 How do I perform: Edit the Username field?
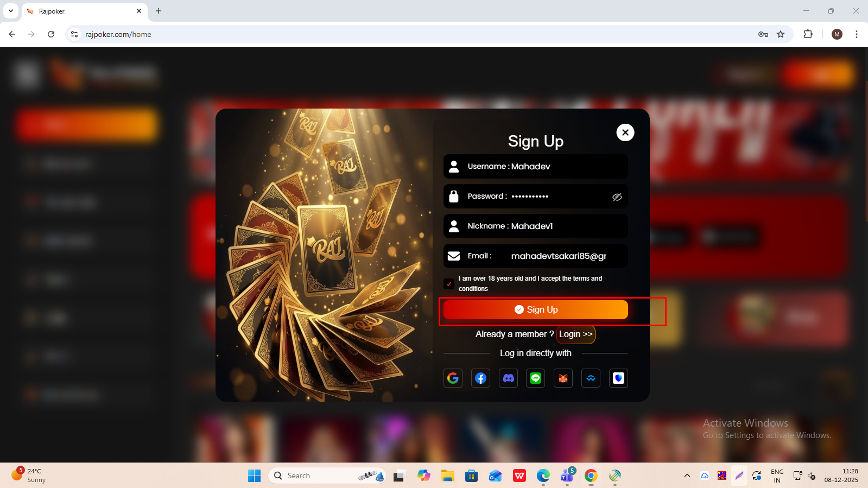point(565,167)
